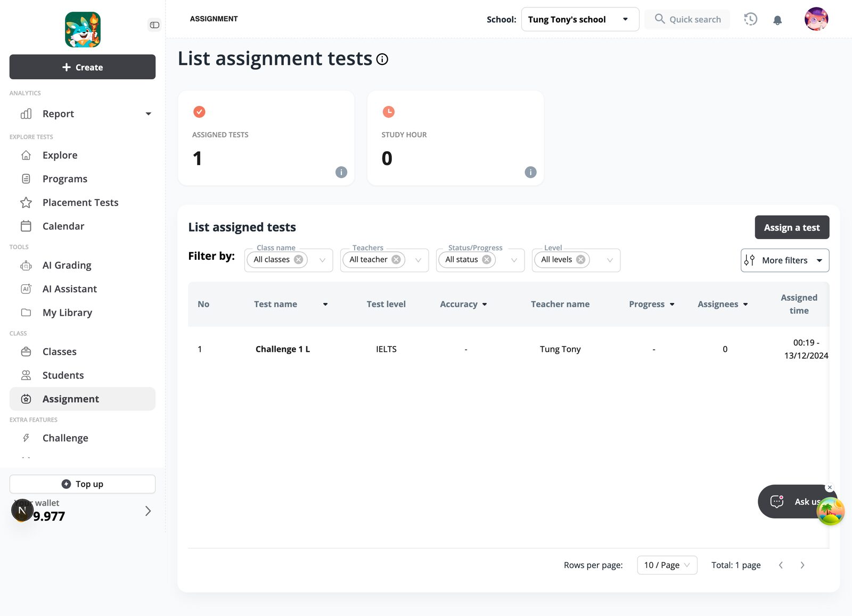Click the user profile avatar
852x616 pixels.
816,19
